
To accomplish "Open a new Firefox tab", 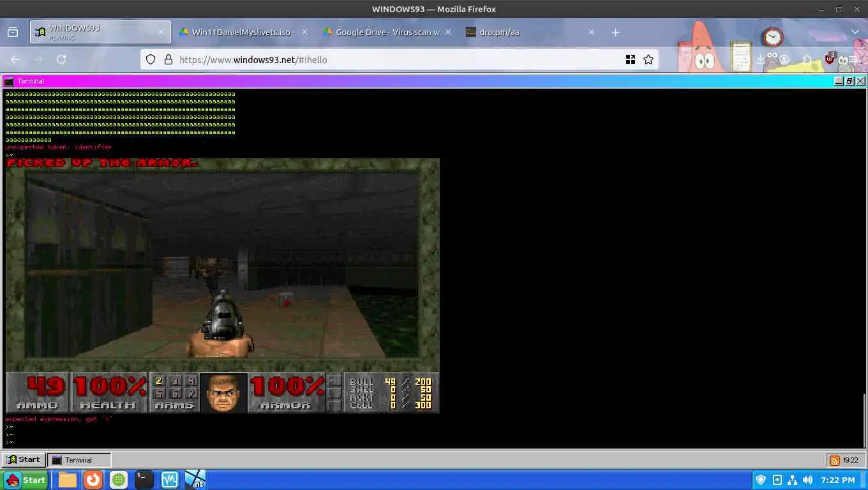I will pyautogui.click(x=615, y=32).
